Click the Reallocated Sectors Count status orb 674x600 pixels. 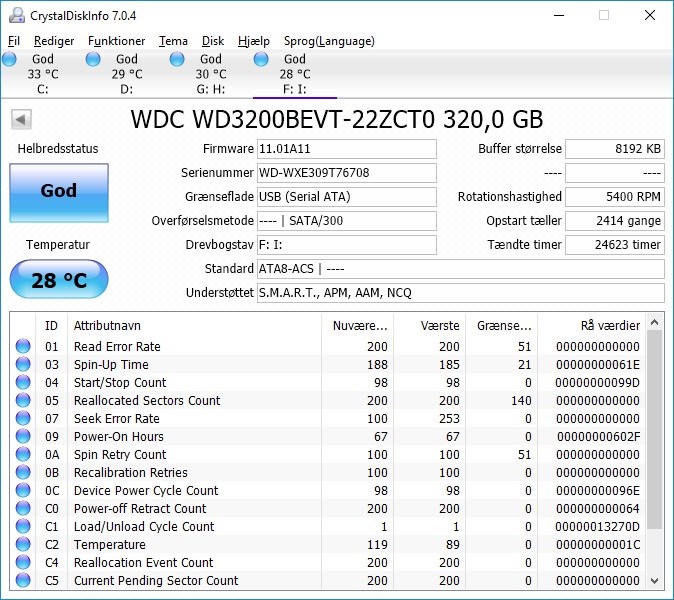pos(23,400)
